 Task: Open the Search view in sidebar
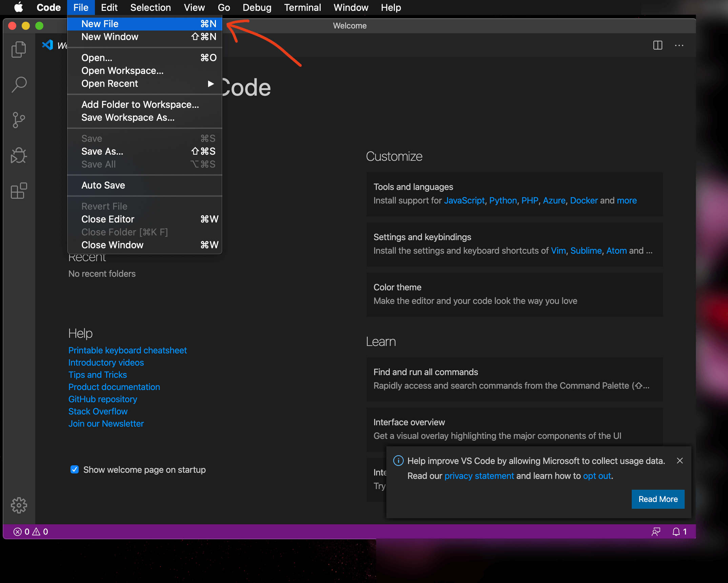click(19, 84)
